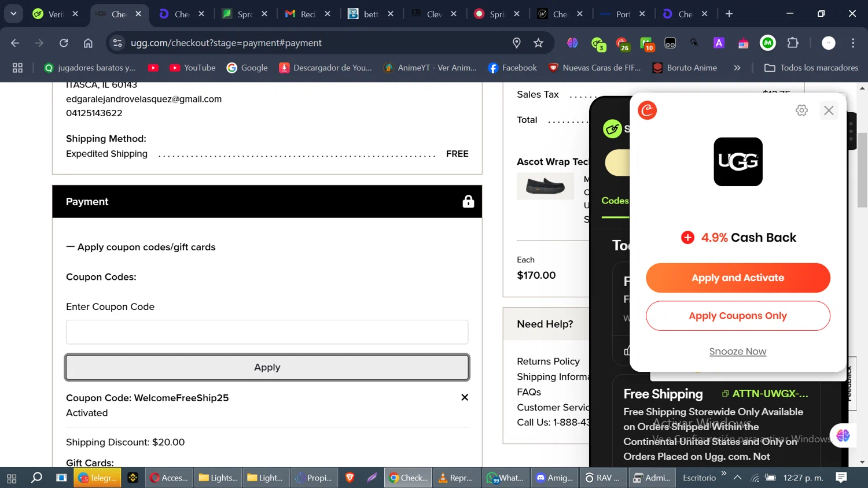Choose Apply Coupons Only
The width and height of the screenshot is (868, 488).
coord(738,316)
